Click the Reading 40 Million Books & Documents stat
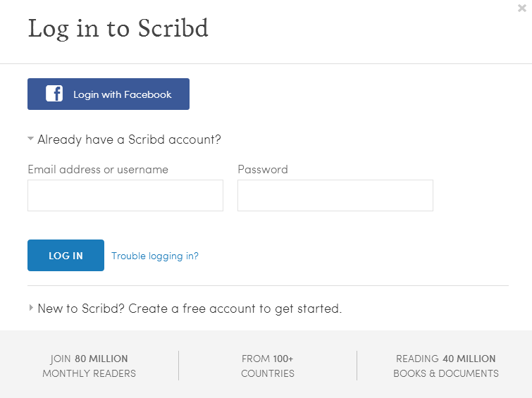 point(446,366)
